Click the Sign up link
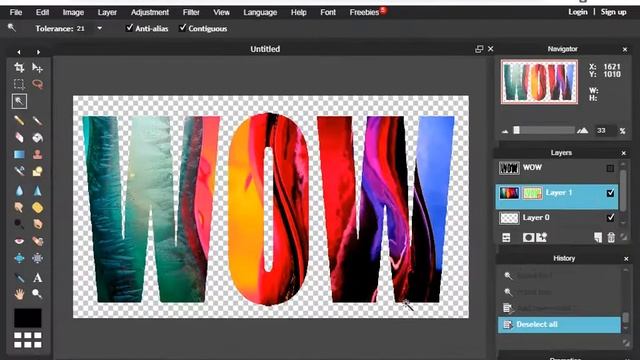 pyautogui.click(x=613, y=12)
